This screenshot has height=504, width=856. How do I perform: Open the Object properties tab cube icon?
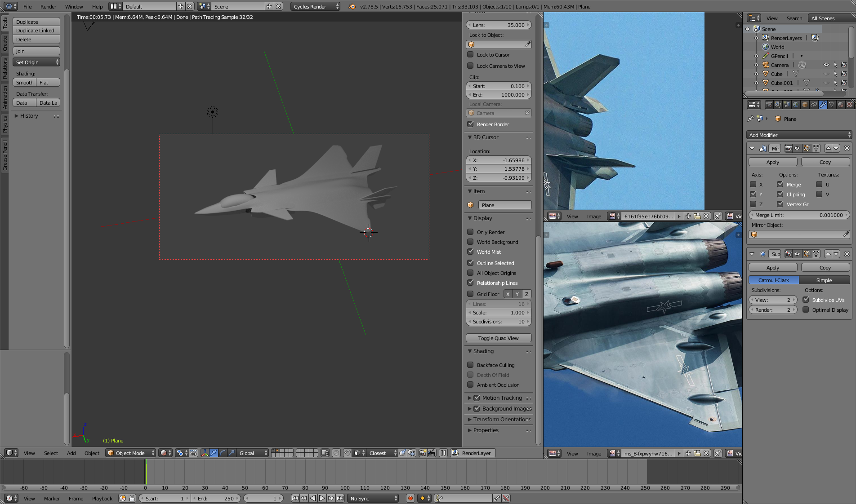point(805,105)
